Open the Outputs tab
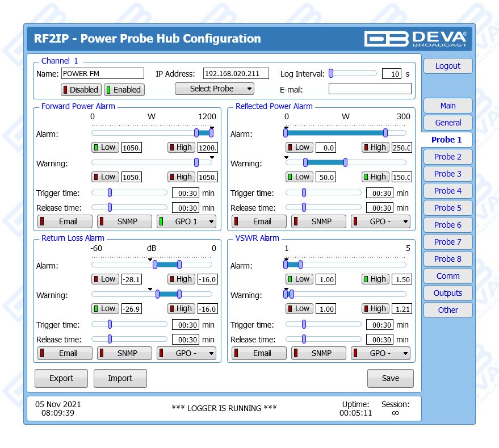The image size is (499, 448). (x=447, y=293)
